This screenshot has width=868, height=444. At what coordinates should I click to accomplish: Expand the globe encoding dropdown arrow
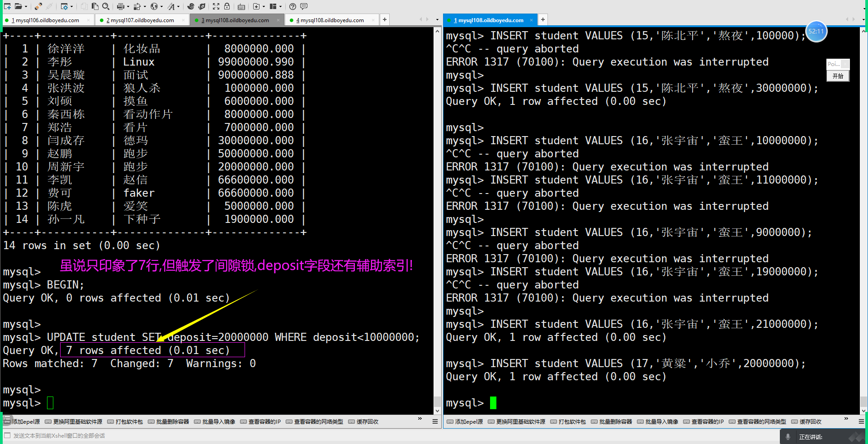coord(161,6)
